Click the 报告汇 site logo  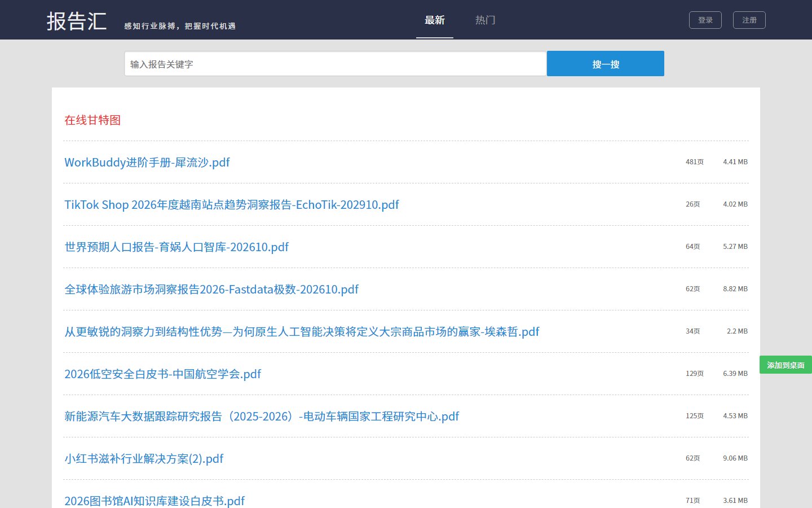[77, 21]
